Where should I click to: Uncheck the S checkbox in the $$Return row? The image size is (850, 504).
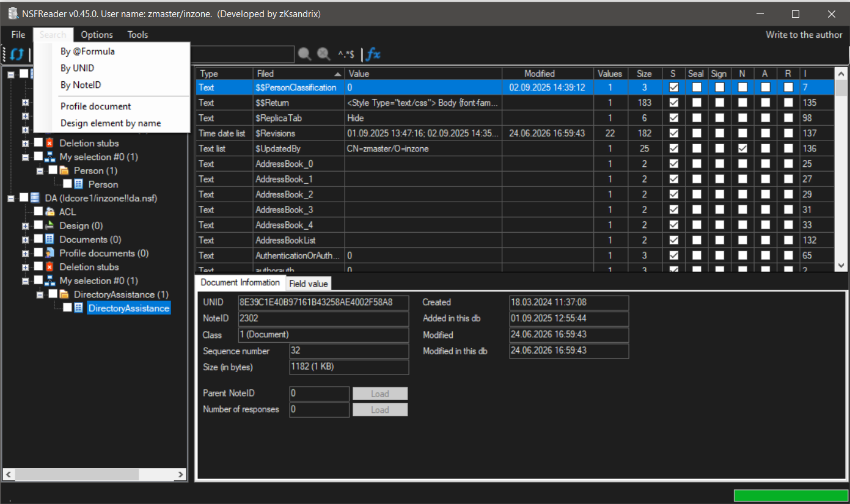[x=673, y=103]
